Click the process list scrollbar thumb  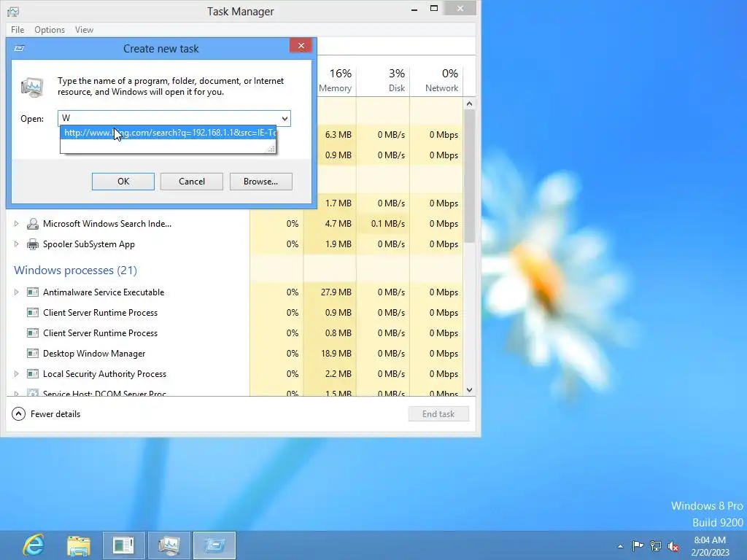[469, 176]
